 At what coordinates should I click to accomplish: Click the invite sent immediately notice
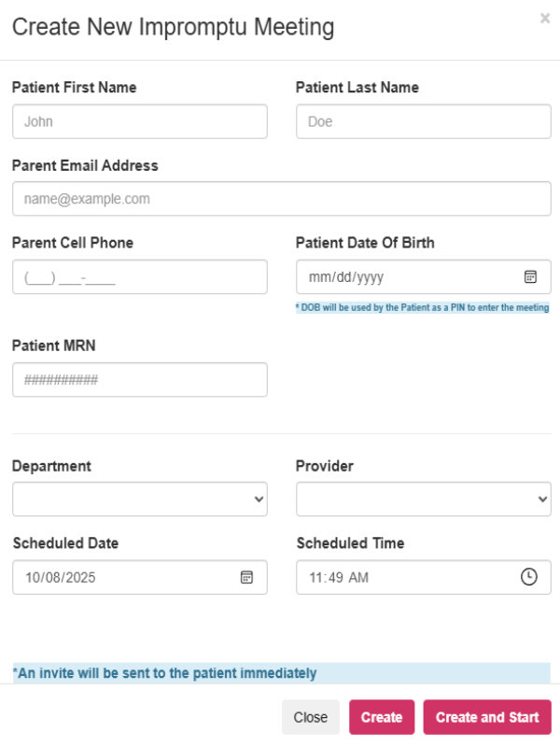165,672
